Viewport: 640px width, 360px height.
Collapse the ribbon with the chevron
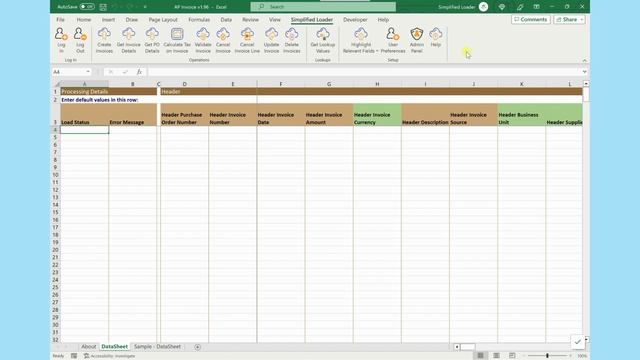[x=584, y=60]
